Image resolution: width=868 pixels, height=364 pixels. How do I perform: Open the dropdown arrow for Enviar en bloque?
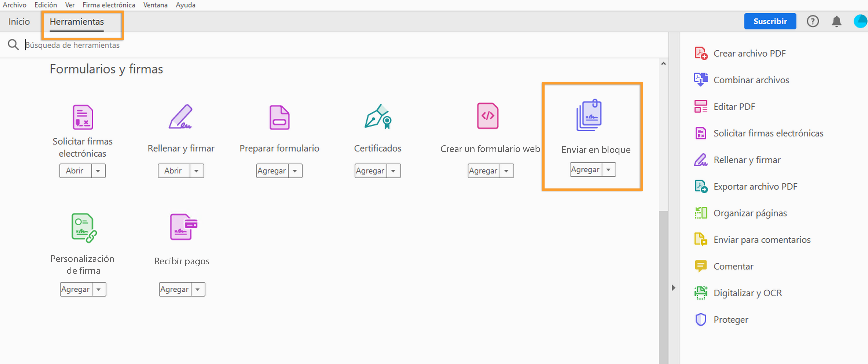coord(608,170)
